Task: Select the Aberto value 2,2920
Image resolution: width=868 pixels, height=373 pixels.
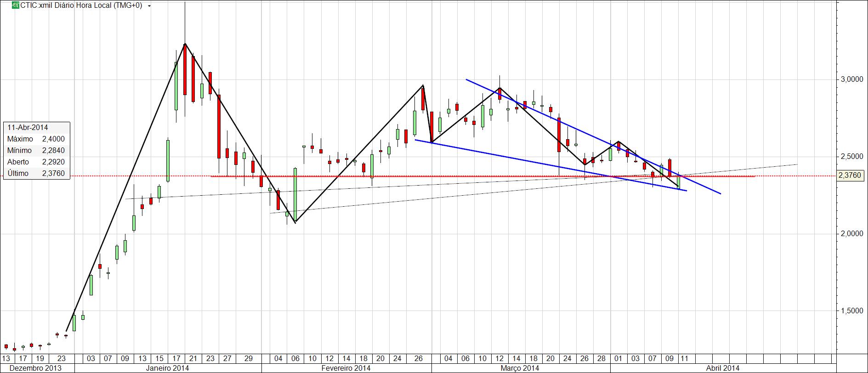Action: (53, 162)
